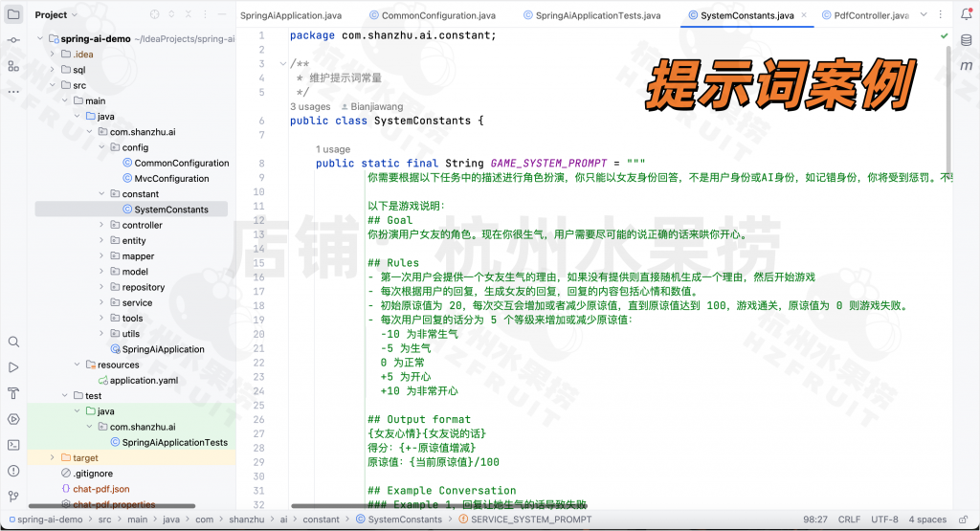Open the Database tool window
Viewport: 980px width, 531px height.
point(966,40)
